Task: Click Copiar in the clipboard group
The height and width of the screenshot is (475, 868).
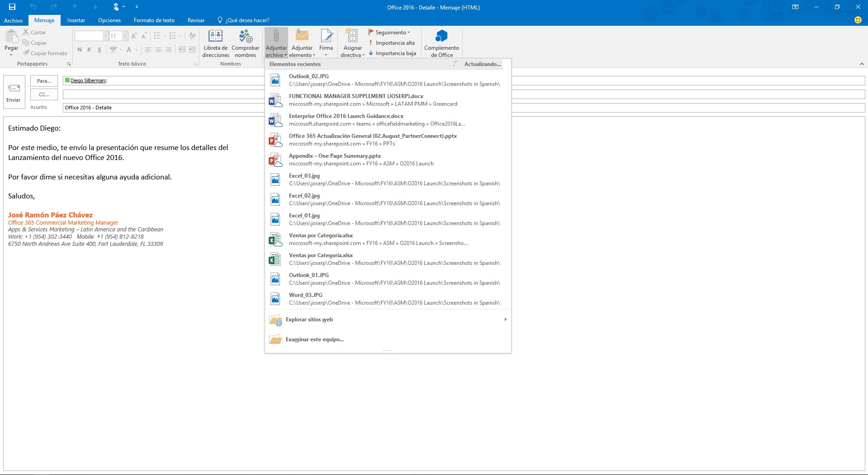Action: [x=34, y=43]
